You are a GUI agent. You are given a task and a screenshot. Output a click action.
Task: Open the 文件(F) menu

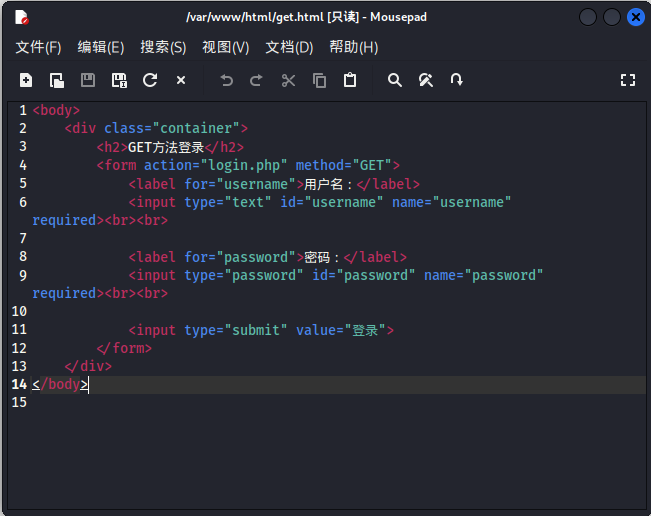pos(38,47)
